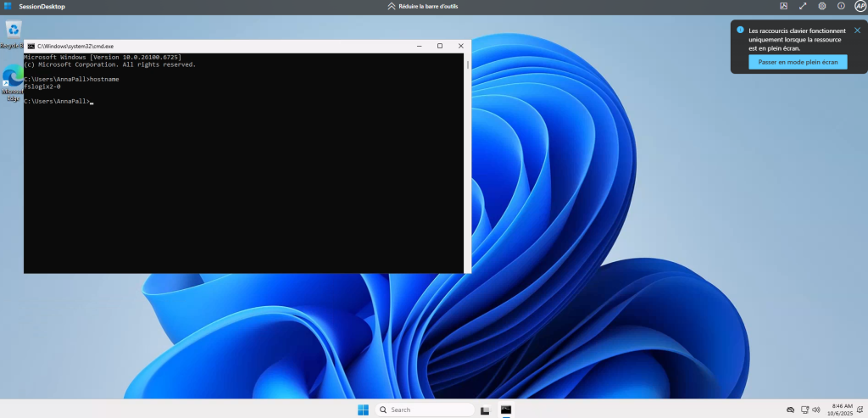Viewport: 868px width, 418px height.
Task: Select the Command Prompt taskbar icon
Action: [x=506, y=410]
